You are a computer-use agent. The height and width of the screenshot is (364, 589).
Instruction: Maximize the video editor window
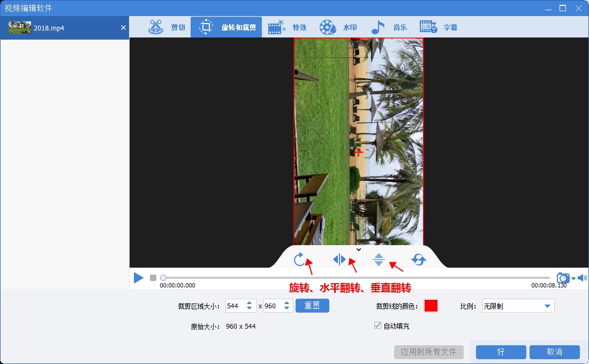[563, 8]
